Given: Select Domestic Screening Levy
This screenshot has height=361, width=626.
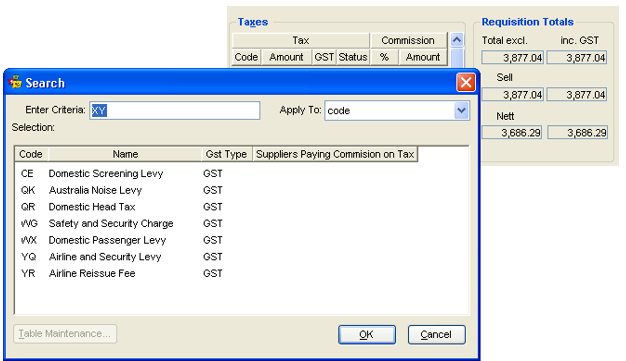Looking at the screenshot, I should coord(106,173).
